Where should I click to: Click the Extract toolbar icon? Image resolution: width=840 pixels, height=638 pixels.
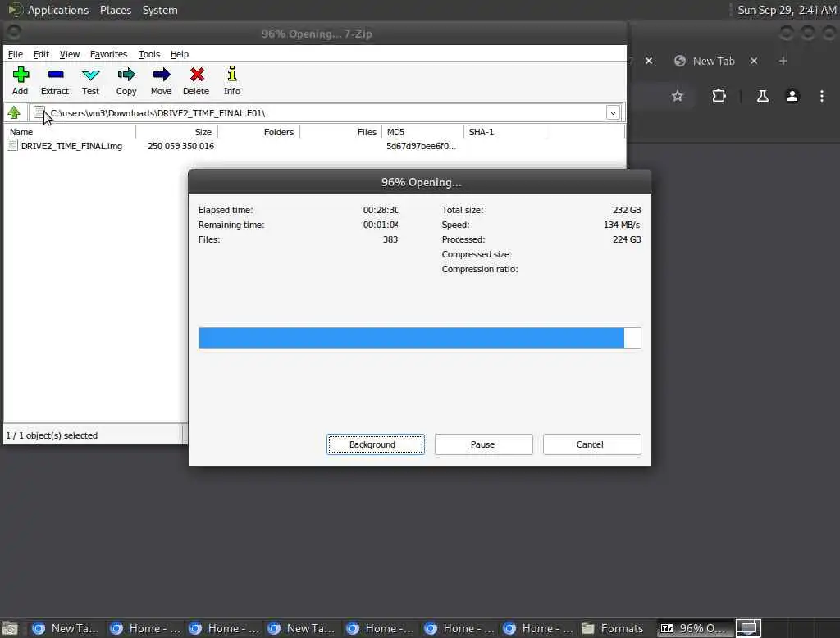tap(55, 75)
